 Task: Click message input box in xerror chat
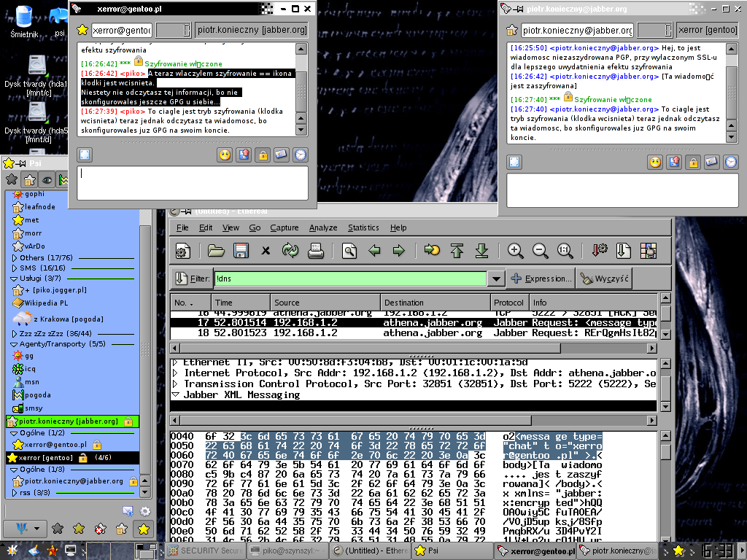(193, 183)
